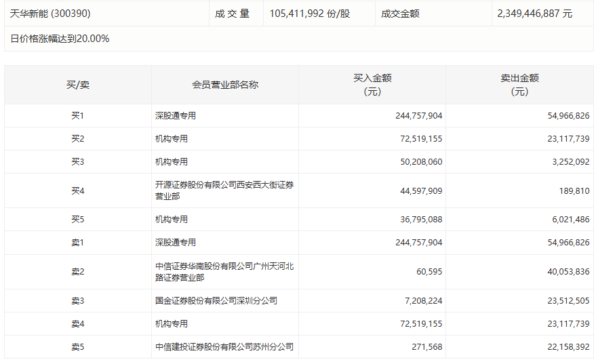
Task: Select buy amount 60,595
Action: tap(429, 272)
